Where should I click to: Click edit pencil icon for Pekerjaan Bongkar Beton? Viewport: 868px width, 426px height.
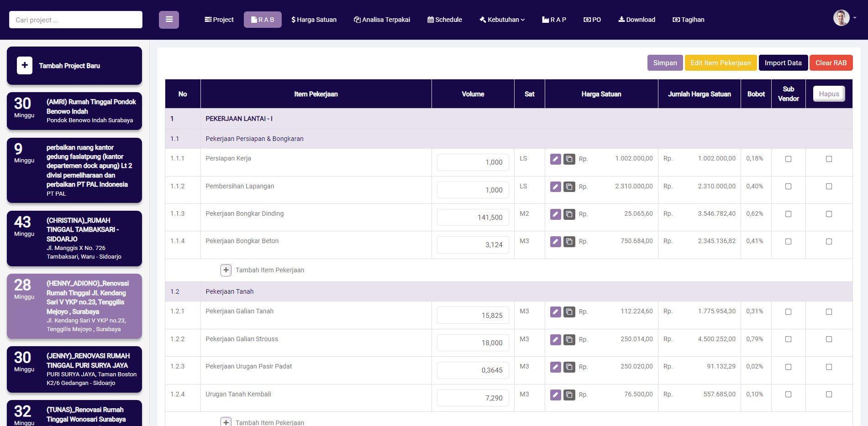click(x=555, y=241)
